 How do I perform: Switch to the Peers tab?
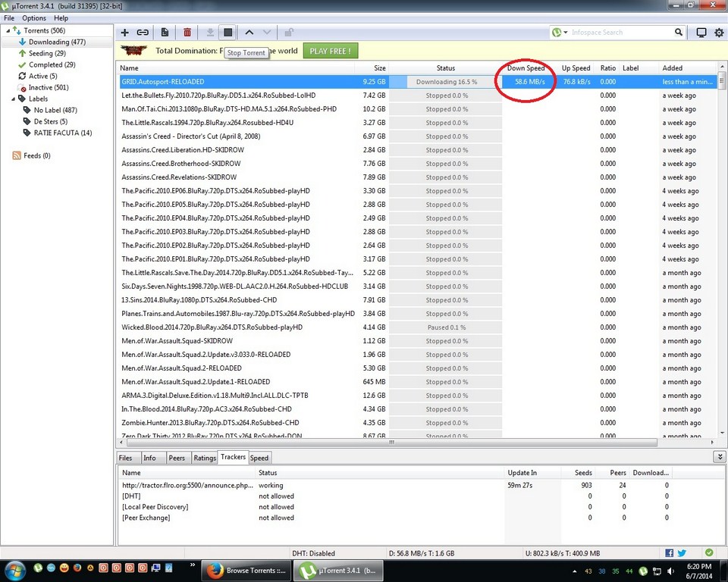click(x=176, y=458)
